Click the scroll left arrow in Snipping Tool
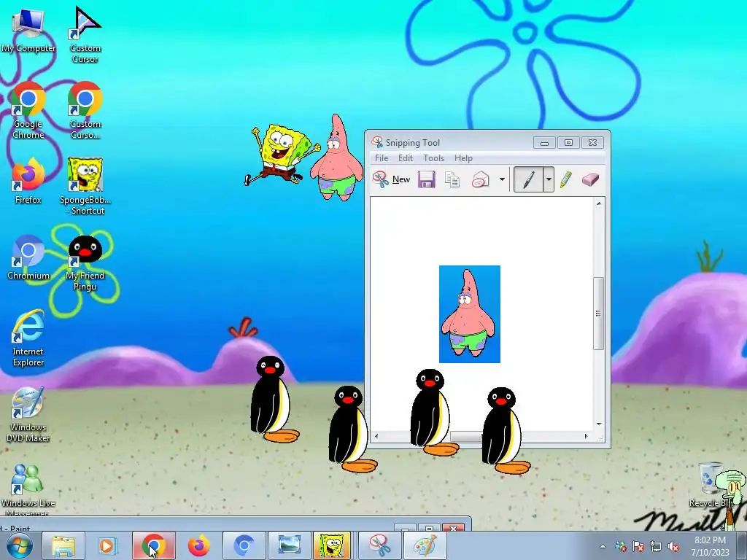 (x=376, y=436)
